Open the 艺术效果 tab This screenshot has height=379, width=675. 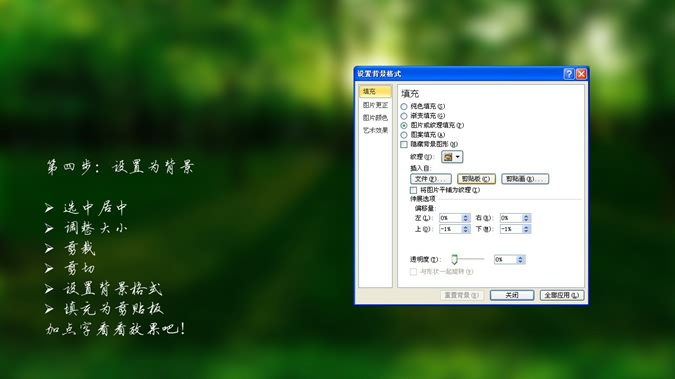pyautogui.click(x=375, y=130)
